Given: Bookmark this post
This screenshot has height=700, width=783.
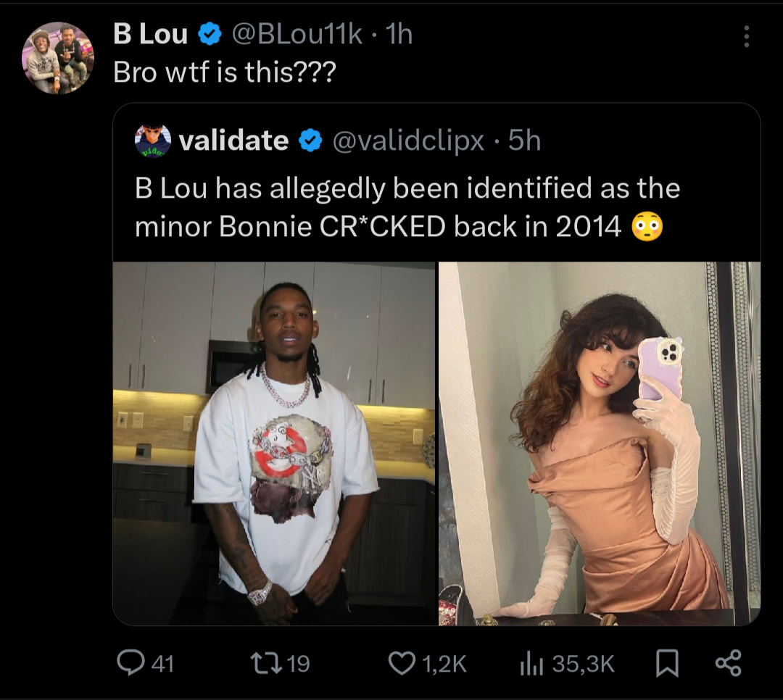Looking at the screenshot, I should coord(667,664).
